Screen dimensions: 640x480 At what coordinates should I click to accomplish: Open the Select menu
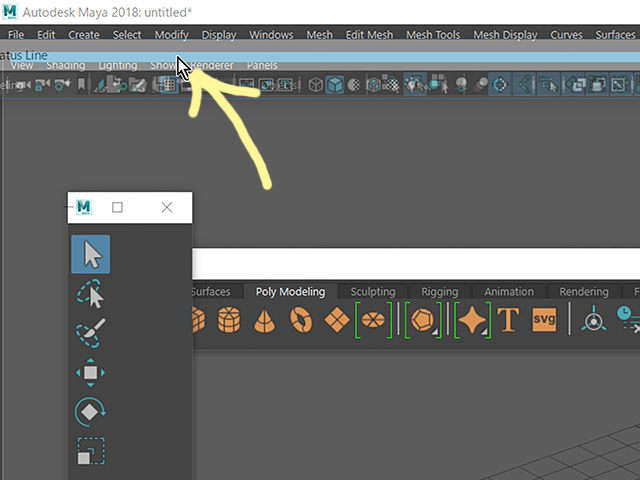[x=127, y=35]
